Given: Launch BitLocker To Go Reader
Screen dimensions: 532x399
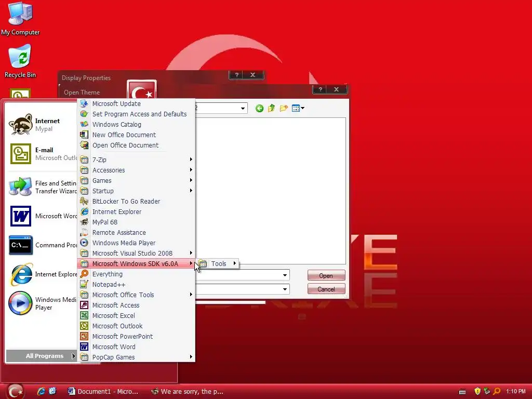Looking at the screenshot, I should point(137,201).
